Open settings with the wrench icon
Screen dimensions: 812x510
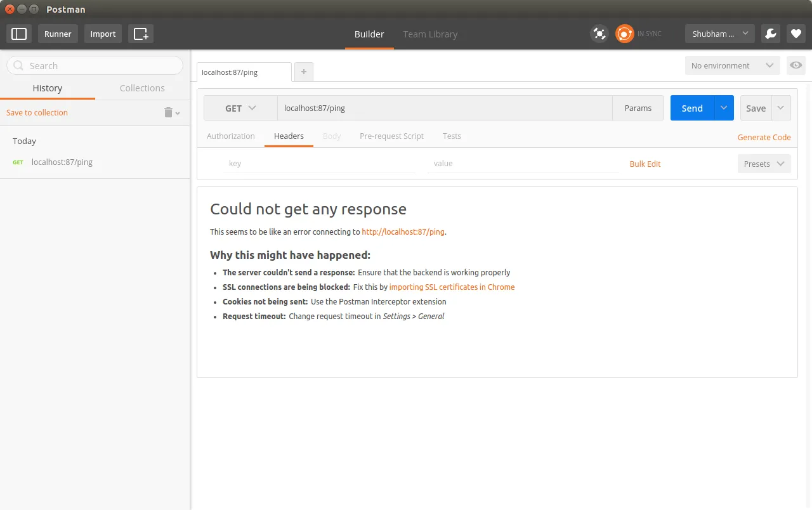click(x=771, y=34)
